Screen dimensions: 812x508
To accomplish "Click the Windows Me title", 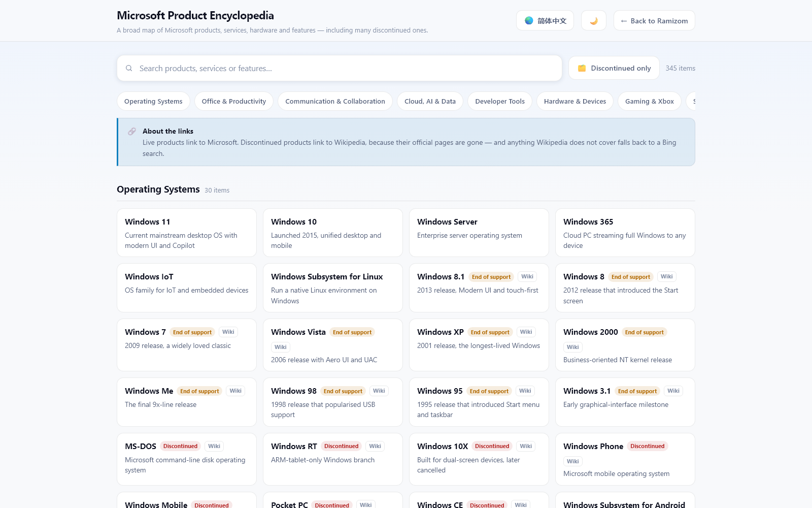I will [149, 391].
